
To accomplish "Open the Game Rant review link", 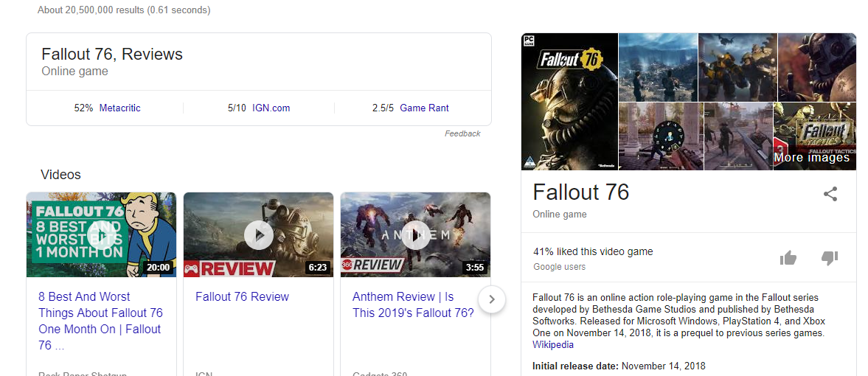I will [425, 108].
